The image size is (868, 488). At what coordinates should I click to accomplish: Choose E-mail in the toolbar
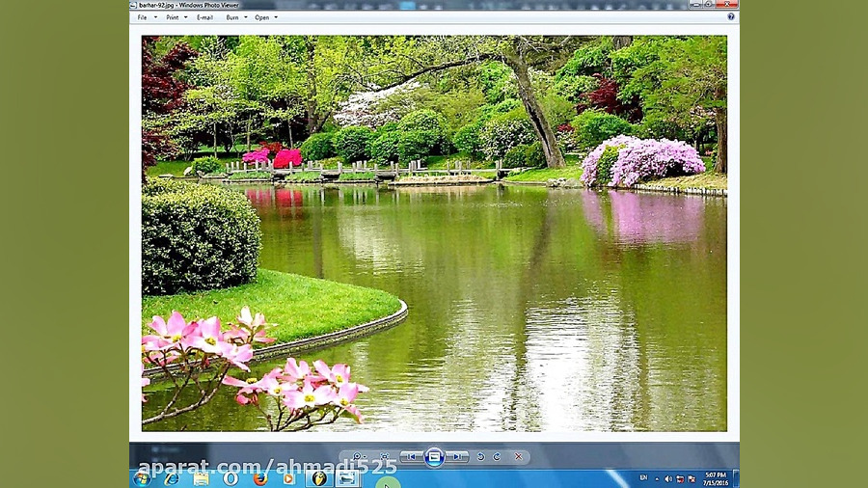[x=204, y=17]
